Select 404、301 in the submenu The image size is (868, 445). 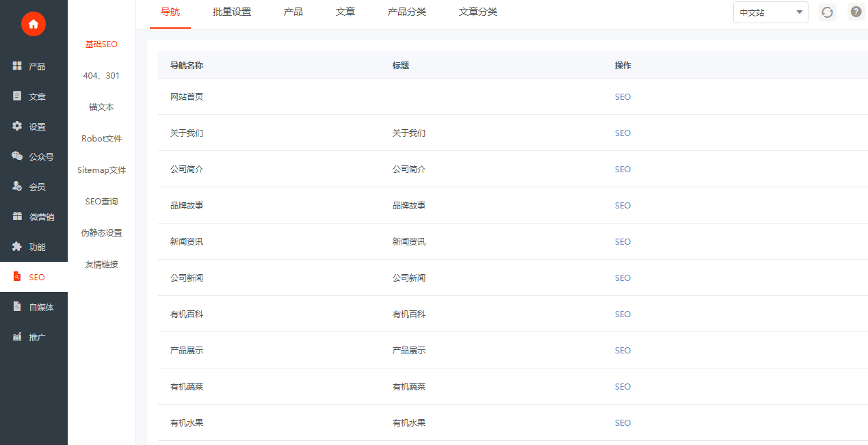coord(101,75)
